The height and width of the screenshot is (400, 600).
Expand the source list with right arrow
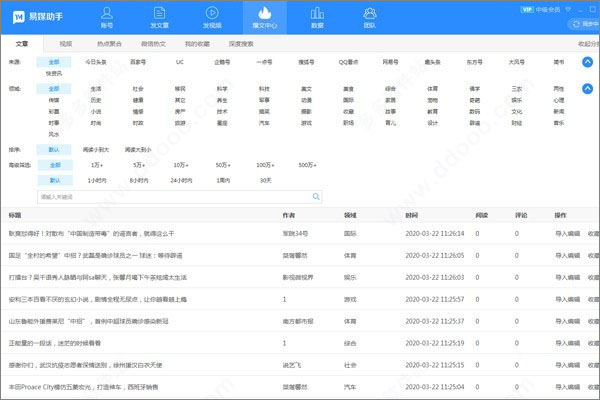coord(589,62)
